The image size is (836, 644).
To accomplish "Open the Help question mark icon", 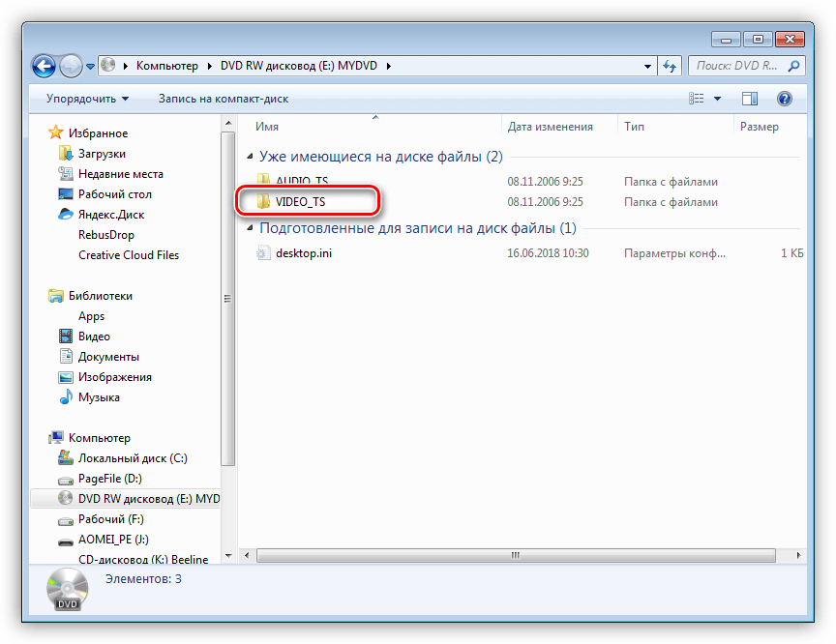I will click(785, 99).
